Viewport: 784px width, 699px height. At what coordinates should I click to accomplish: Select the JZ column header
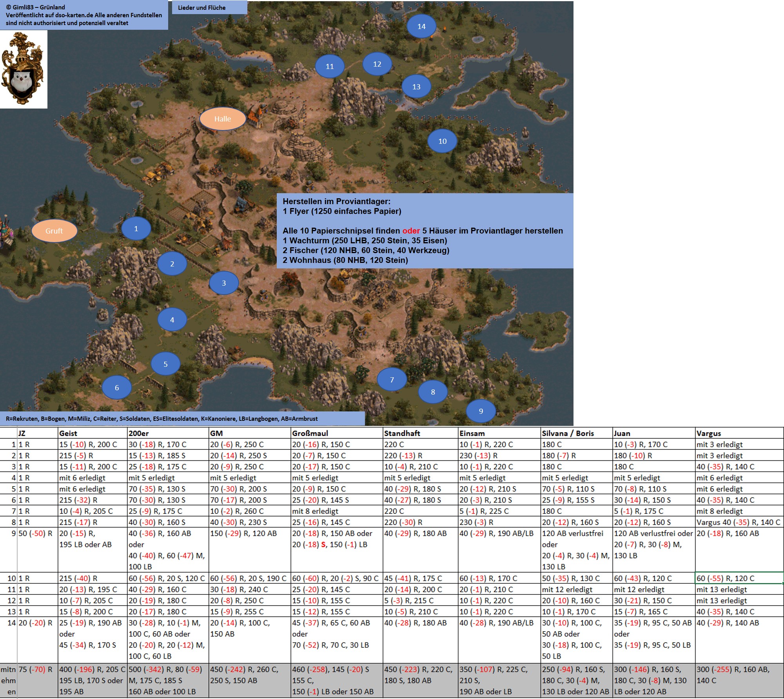coord(38,433)
